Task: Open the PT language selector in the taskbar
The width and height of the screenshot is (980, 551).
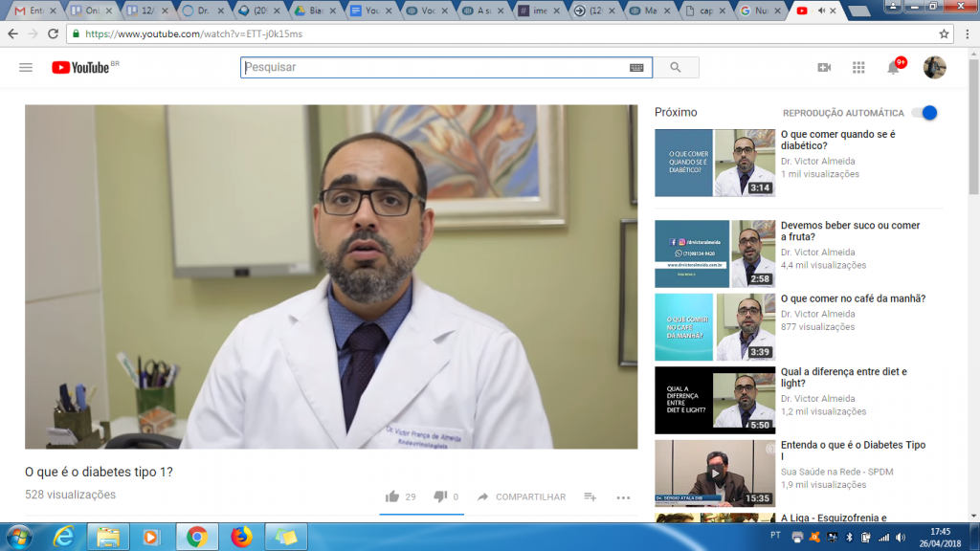Action: pyautogui.click(x=775, y=536)
